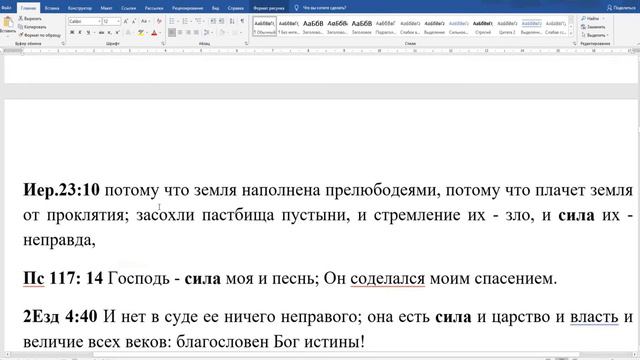Clear all formatting icon

coord(159,21)
